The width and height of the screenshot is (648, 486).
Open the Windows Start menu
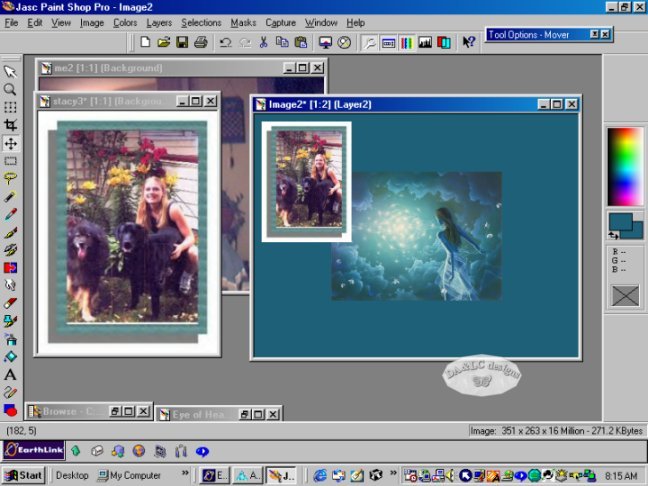pos(23,476)
